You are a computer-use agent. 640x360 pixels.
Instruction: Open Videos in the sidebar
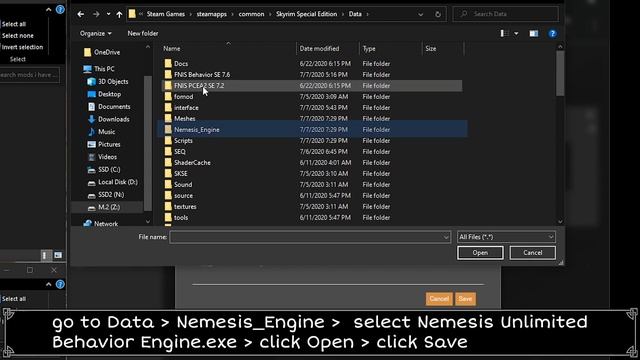[x=102, y=157]
